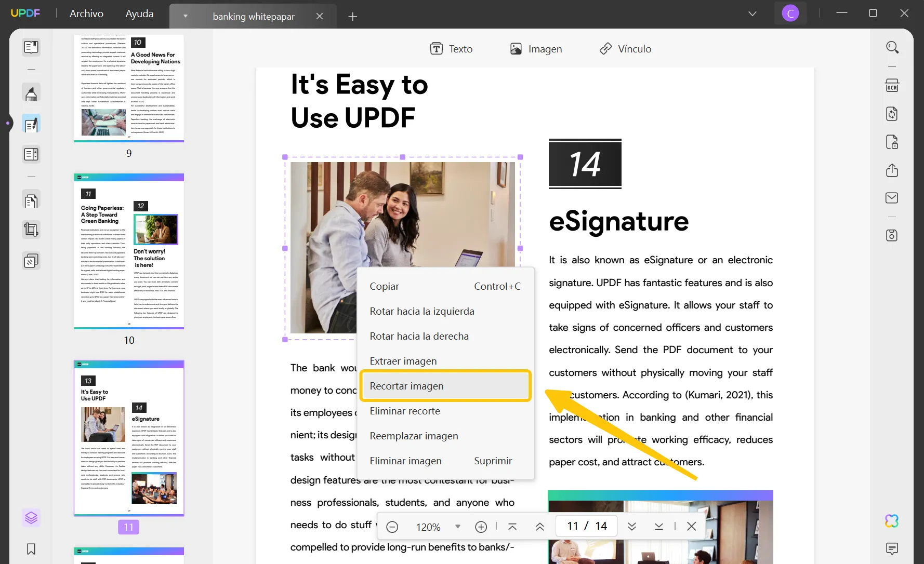Select the Crop pages tool
Image resolution: width=924 pixels, height=564 pixels.
(31, 230)
